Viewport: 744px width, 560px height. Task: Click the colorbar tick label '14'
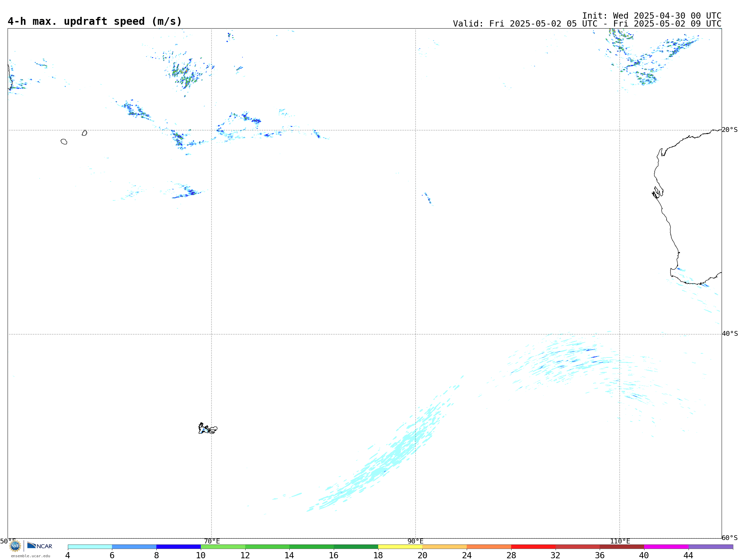tap(289, 555)
